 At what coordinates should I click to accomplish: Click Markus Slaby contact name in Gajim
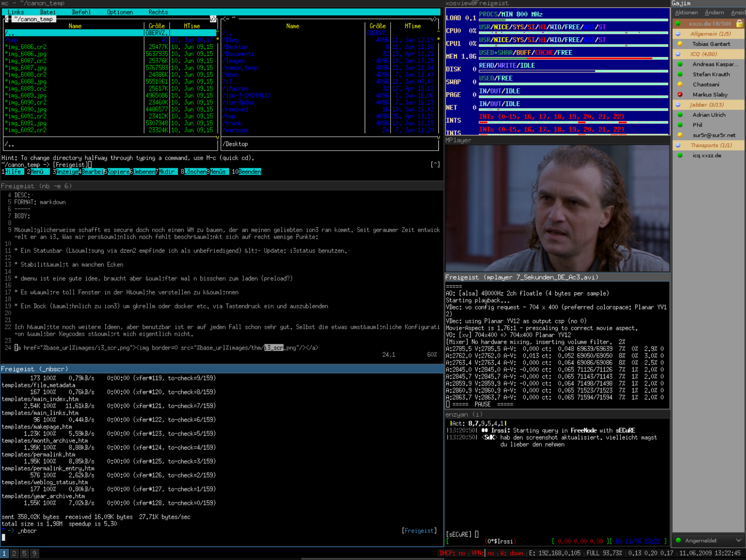coord(710,94)
